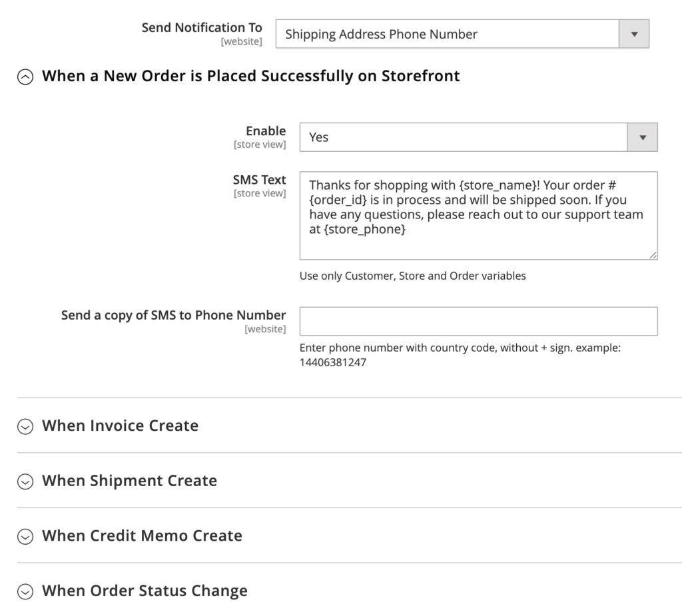Click the chevron icon beside When Shipment Create
This screenshot has width=682, height=616.
25,481
